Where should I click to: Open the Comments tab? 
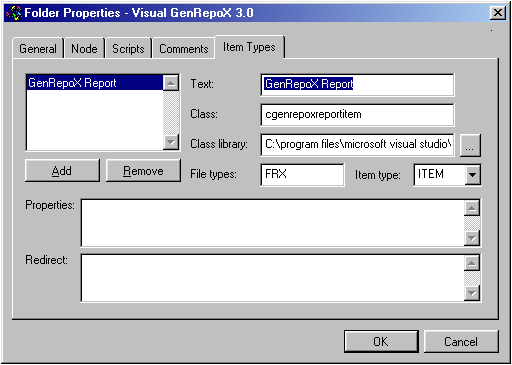[184, 49]
